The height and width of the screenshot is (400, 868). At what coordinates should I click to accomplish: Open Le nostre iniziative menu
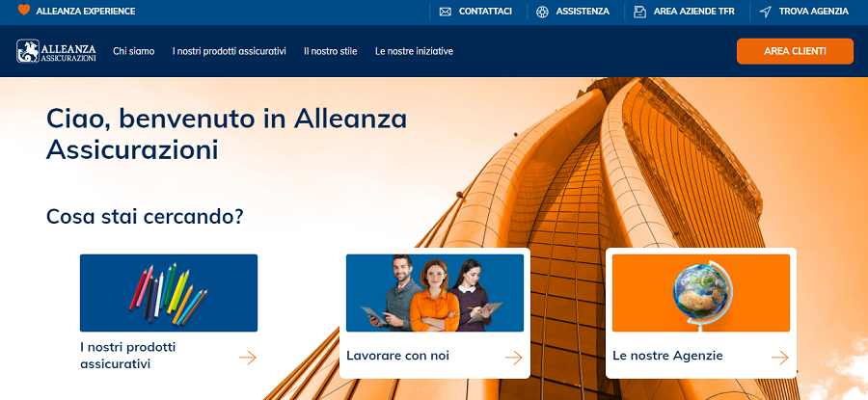(414, 51)
